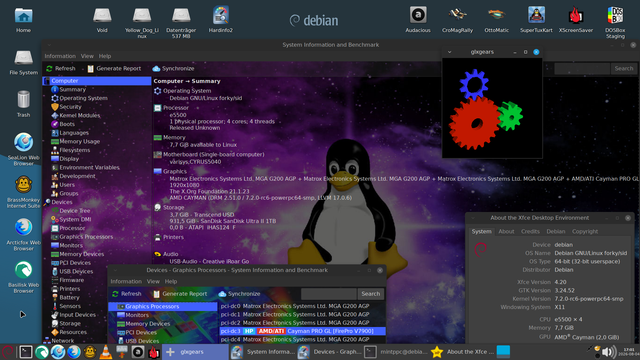Open the glxgears window menu chevron
The width and height of the screenshot is (640, 360).
[449, 52]
